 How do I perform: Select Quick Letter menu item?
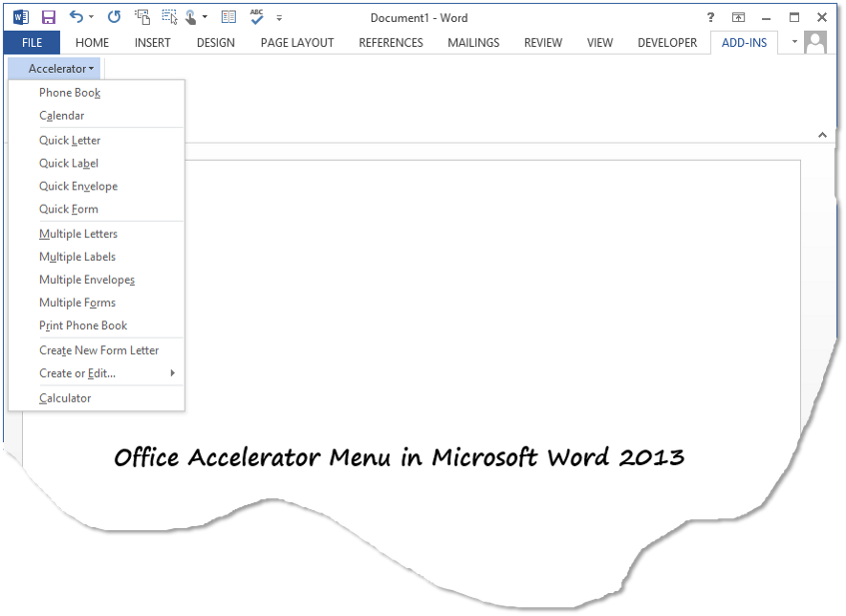tap(97, 140)
